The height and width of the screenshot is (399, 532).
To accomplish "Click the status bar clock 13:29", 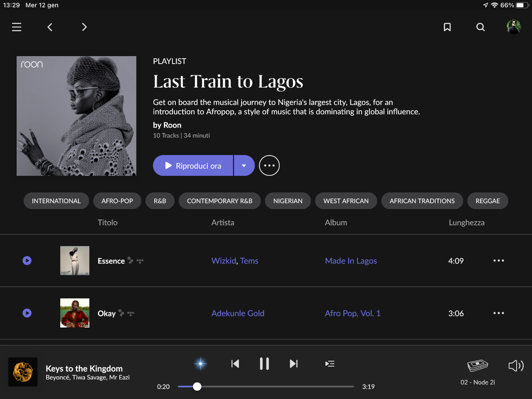I will pos(12,5).
